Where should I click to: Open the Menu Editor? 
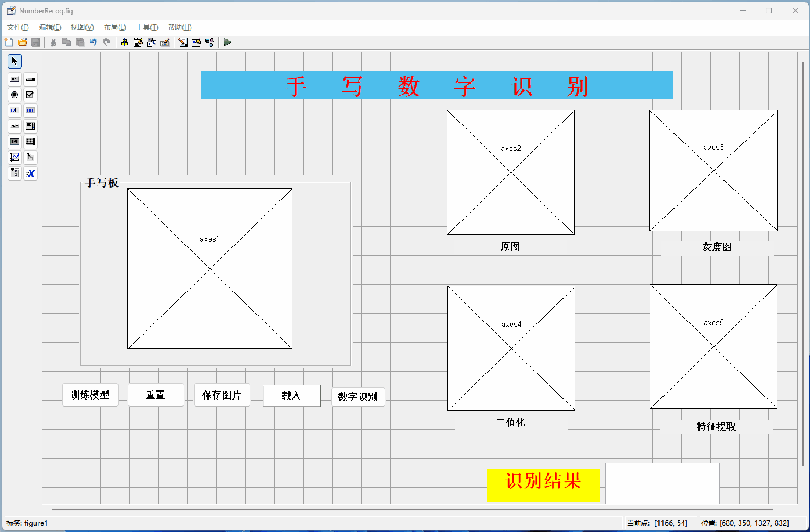138,42
